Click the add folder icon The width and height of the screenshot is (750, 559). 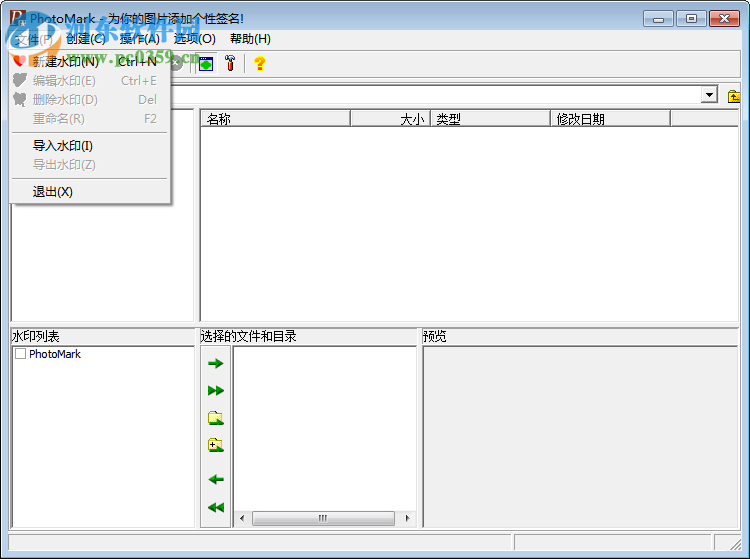(x=216, y=418)
